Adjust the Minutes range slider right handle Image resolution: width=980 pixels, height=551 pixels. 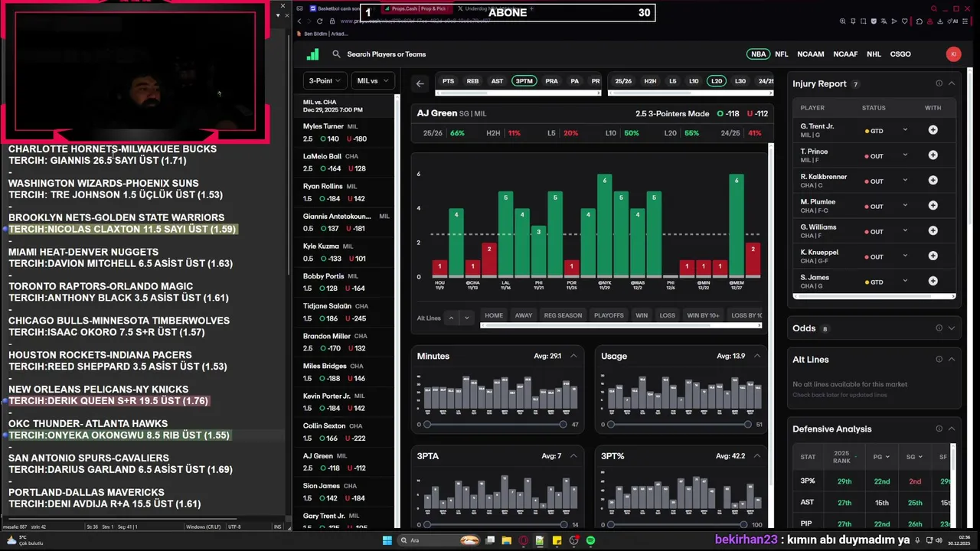click(x=563, y=425)
